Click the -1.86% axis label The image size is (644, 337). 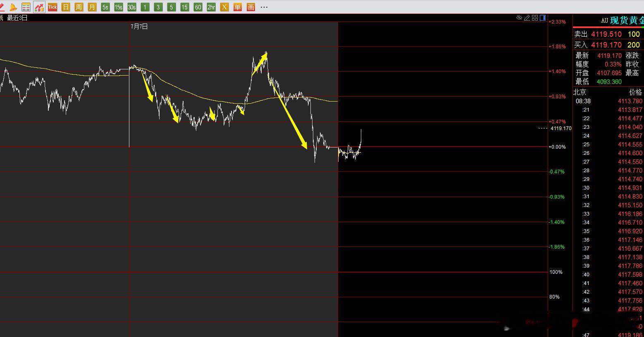(557, 247)
